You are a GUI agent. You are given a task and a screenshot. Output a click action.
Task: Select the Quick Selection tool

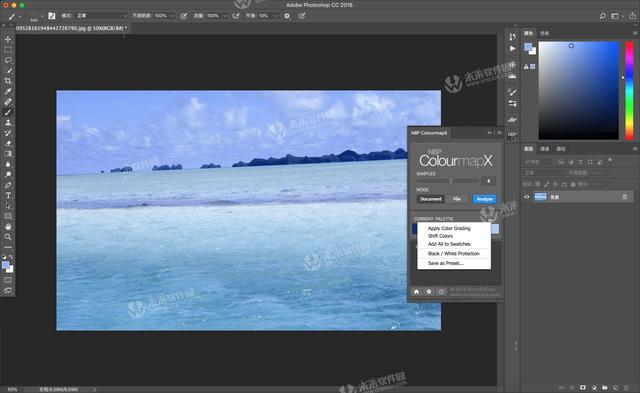pyautogui.click(x=8, y=70)
